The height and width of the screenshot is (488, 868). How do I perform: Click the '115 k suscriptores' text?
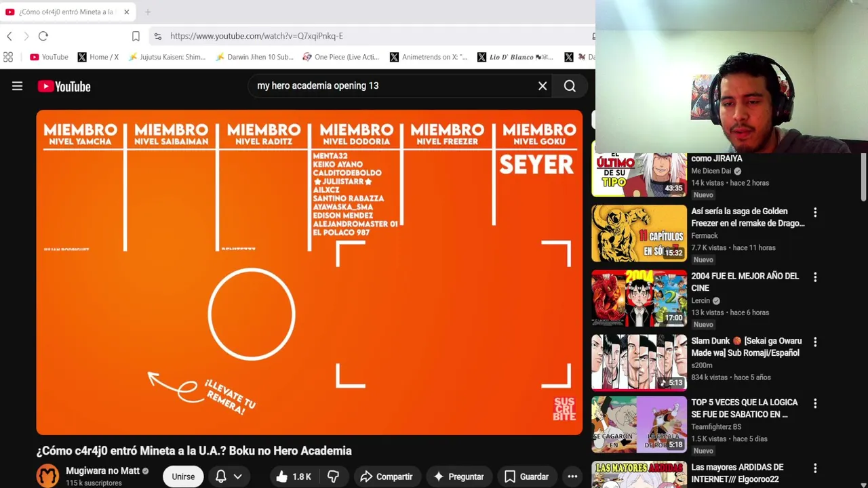click(94, 483)
